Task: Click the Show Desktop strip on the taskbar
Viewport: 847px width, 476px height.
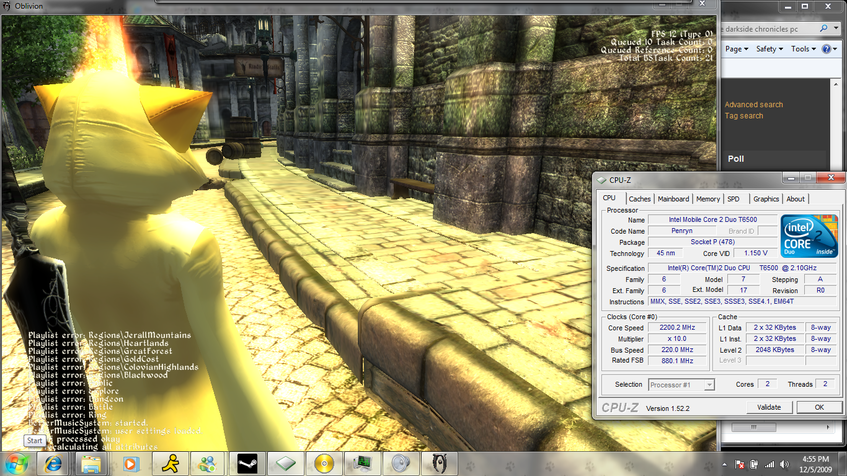Action: point(843,464)
